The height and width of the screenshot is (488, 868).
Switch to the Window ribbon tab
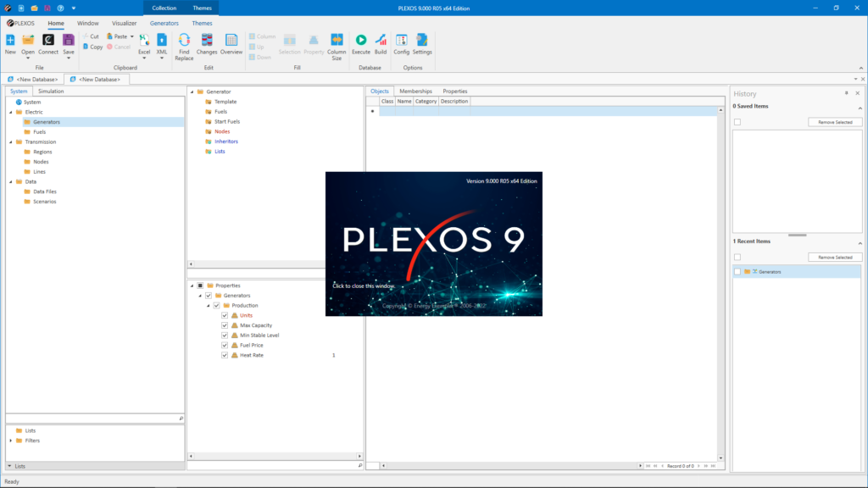tap(87, 23)
